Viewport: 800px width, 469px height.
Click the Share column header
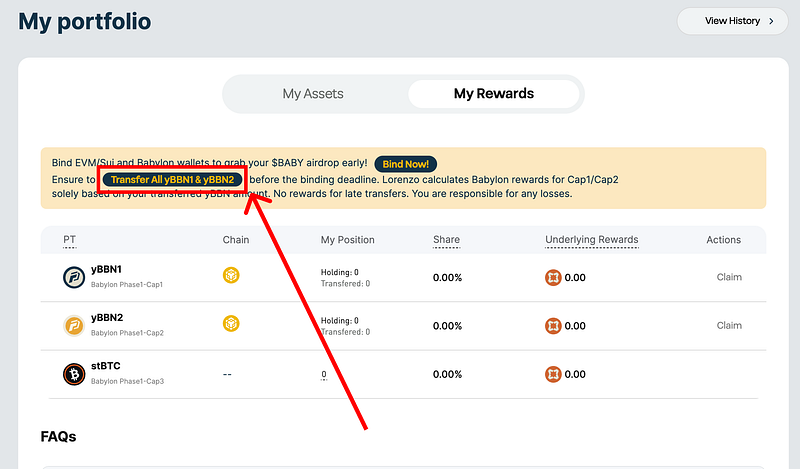[x=446, y=240]
